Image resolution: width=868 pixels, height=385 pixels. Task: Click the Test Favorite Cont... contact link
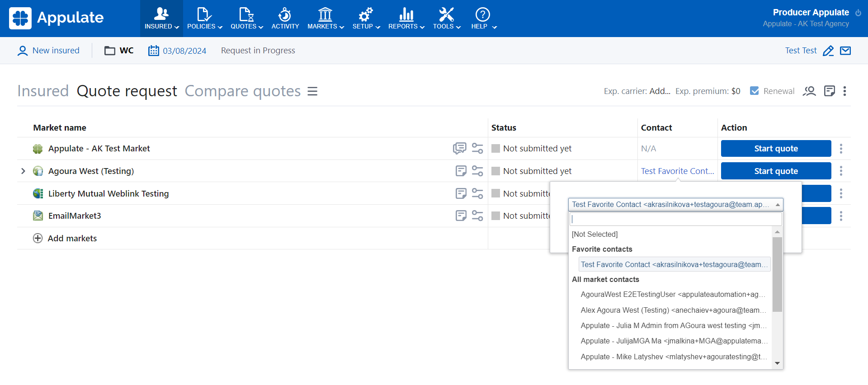(x=677, y=171)
